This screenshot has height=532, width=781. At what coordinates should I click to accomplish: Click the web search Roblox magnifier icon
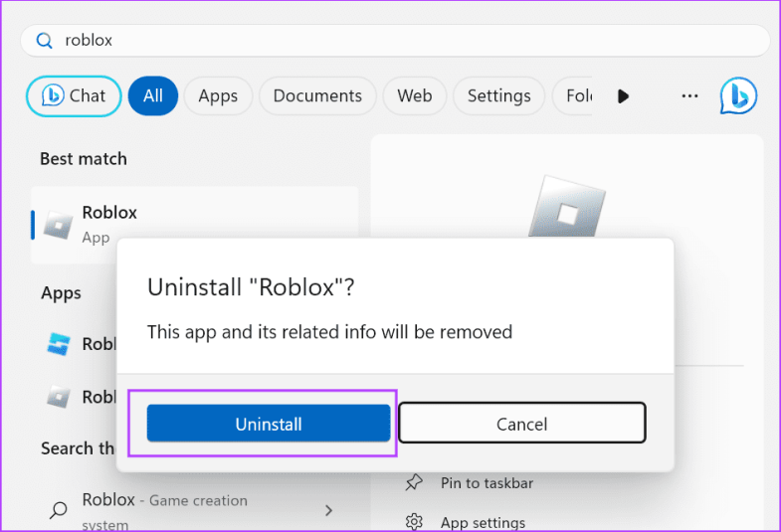point(60,510)
